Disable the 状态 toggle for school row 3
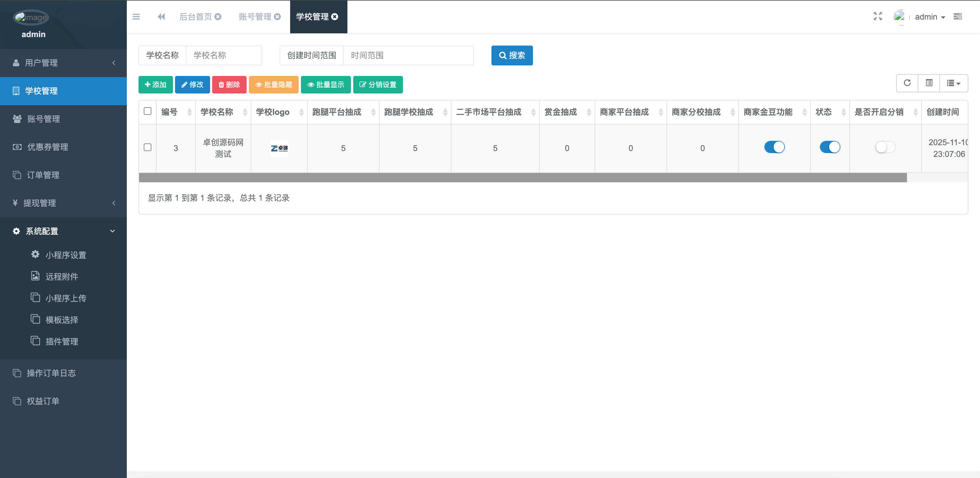The width and height of the screenshot is (980, 478). 830,147
